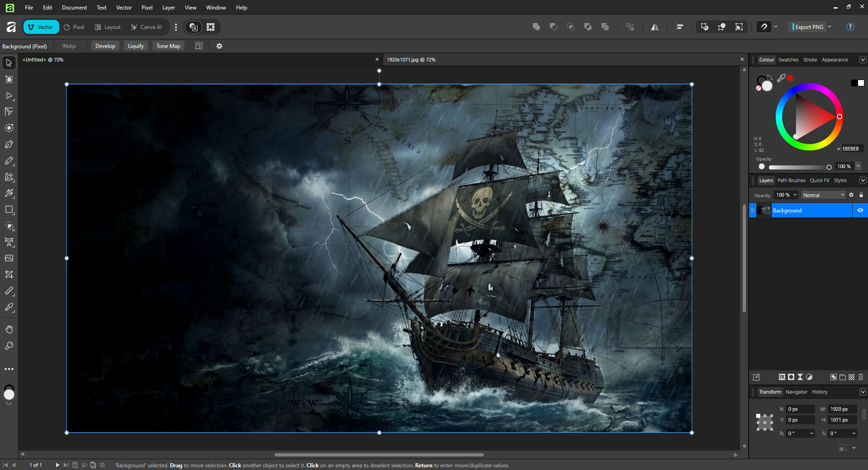Click the Layer FX icon
The image size is (868, 470).
point(782,377)
